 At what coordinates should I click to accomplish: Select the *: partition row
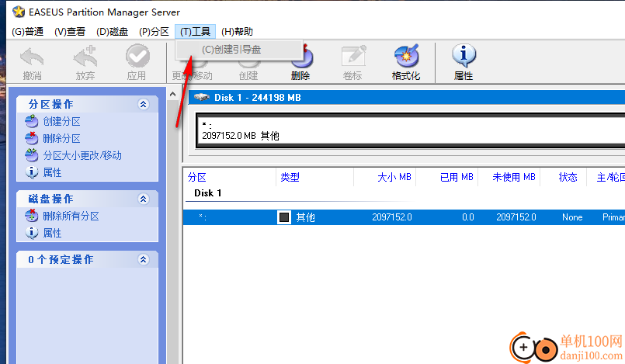[404, 217]
